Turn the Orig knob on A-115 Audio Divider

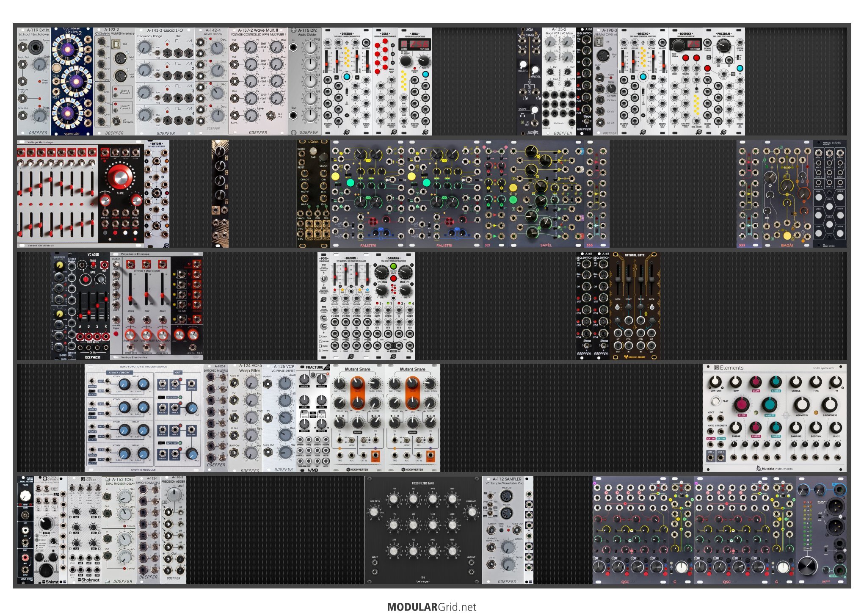(310, 47)
